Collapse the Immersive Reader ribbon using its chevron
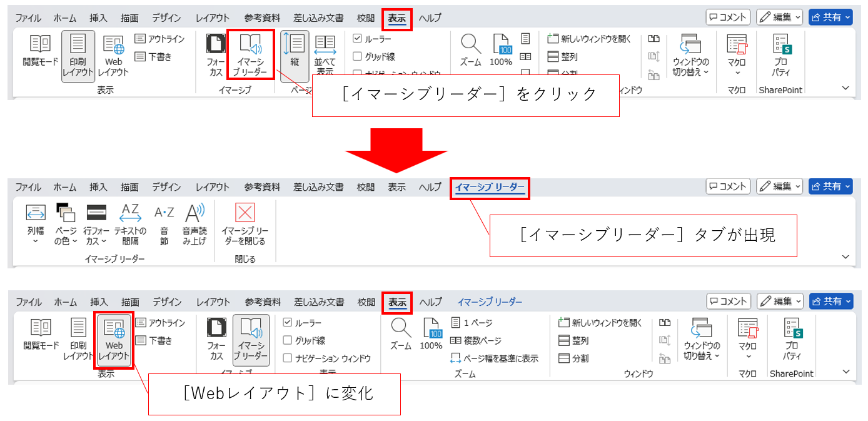Screen dimensions: 868x421 coord(846,257)
